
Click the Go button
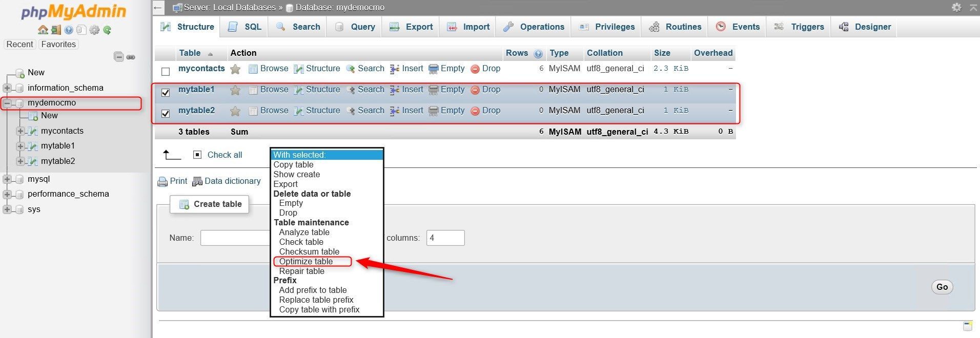click(x=942, y=287)
